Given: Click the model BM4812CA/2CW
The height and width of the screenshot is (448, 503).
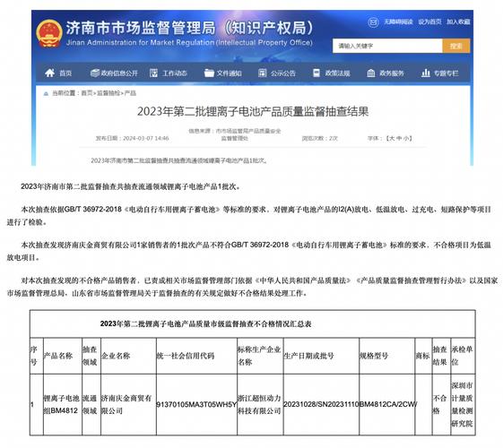Looking at the screenshot, I should click(388, 405).
